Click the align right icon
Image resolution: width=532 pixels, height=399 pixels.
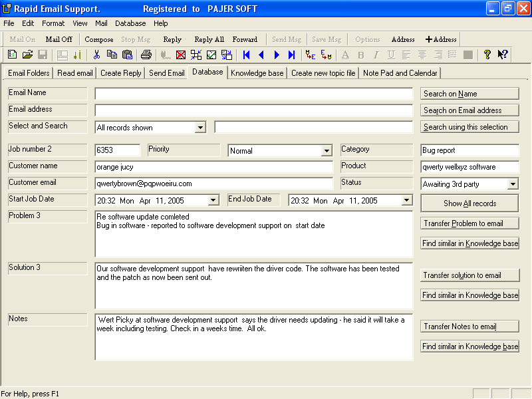coord(438,55)
